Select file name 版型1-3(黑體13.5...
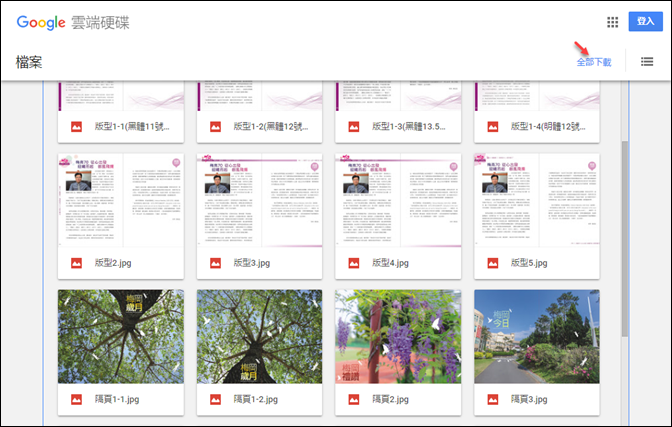Viewport: 672px width, 427px height. pos(409,126)
